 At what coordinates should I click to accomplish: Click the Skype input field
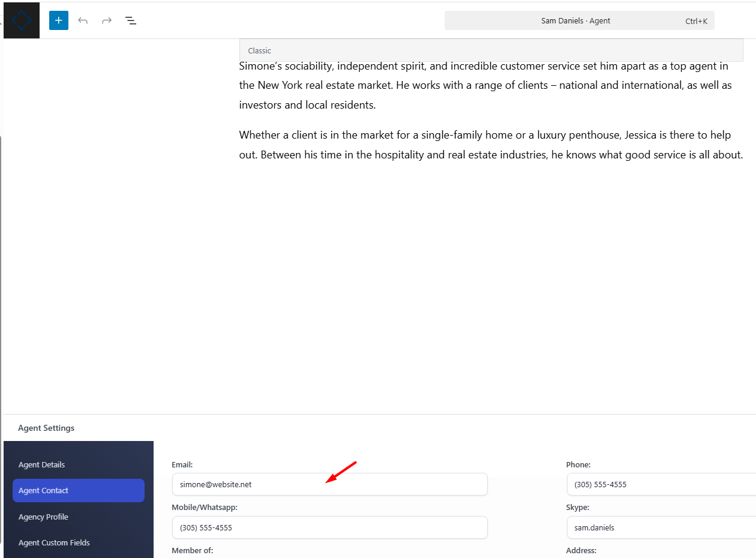pyautogui.click(x=661, y=527)
